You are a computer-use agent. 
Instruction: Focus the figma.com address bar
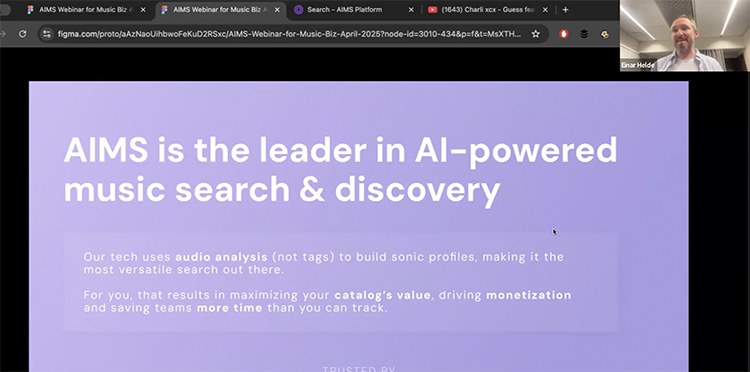(289, 34)
